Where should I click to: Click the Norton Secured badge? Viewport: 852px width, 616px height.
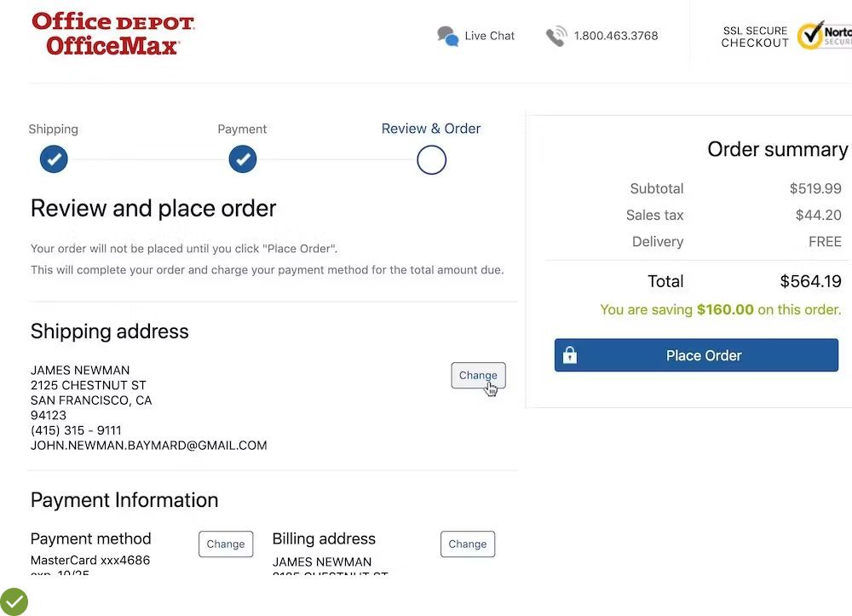coord(824,35)
